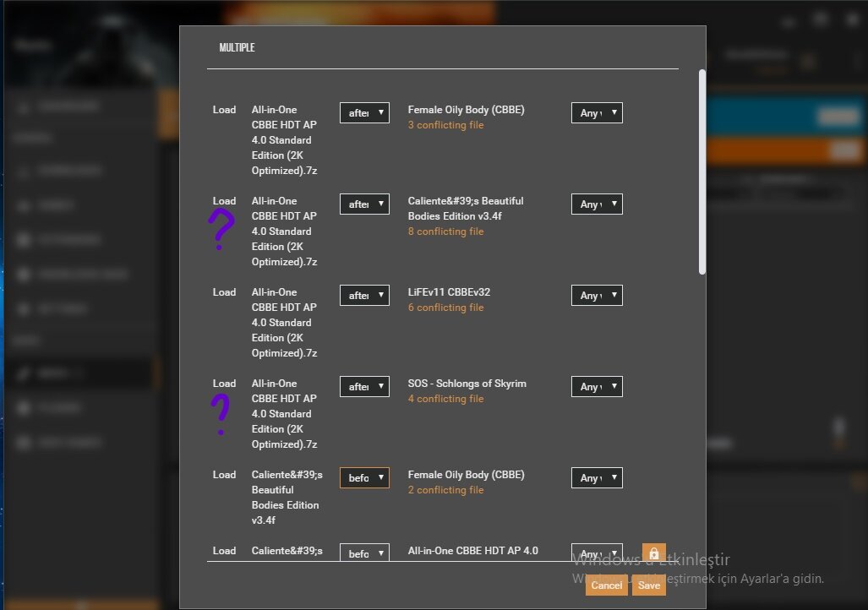Open version dropdown for SOS - Schlongs of Skyrim
Screen dimensions: 868x610
point(597,387)
